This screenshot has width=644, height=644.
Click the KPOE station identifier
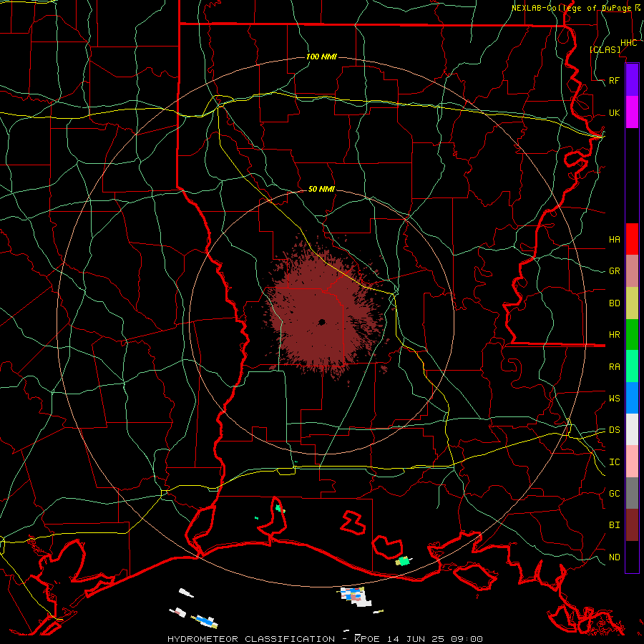369,639
